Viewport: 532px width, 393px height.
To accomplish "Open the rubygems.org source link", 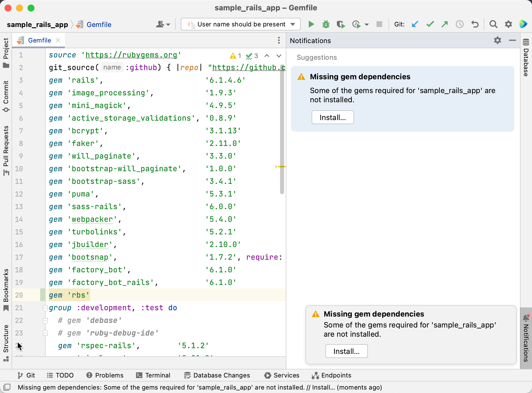I will [131, 55].
